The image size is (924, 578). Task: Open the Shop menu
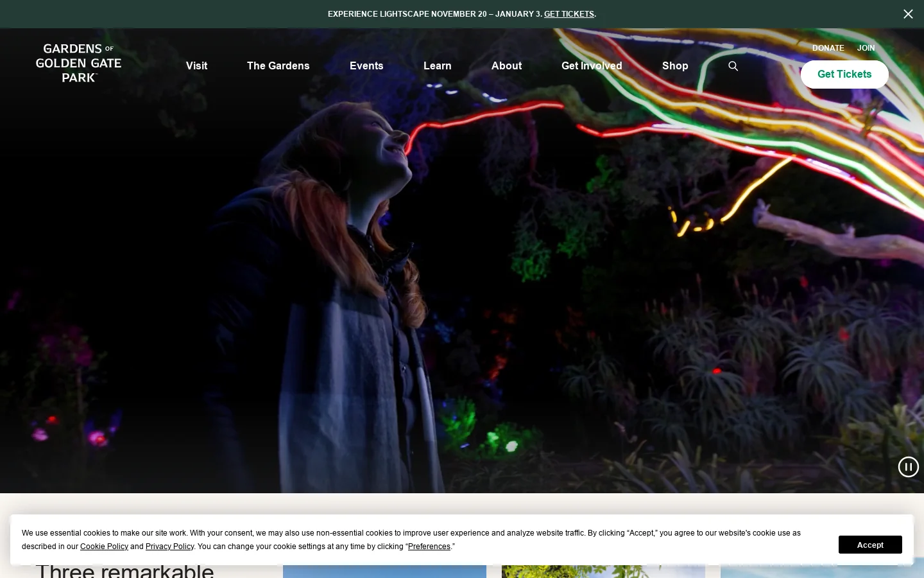point(675,66)
